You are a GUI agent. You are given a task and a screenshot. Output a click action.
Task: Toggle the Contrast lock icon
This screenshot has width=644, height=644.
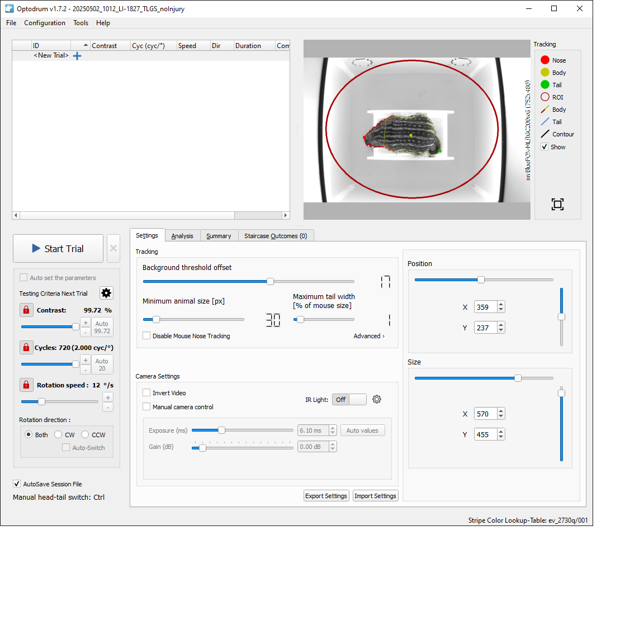(26, 310)
